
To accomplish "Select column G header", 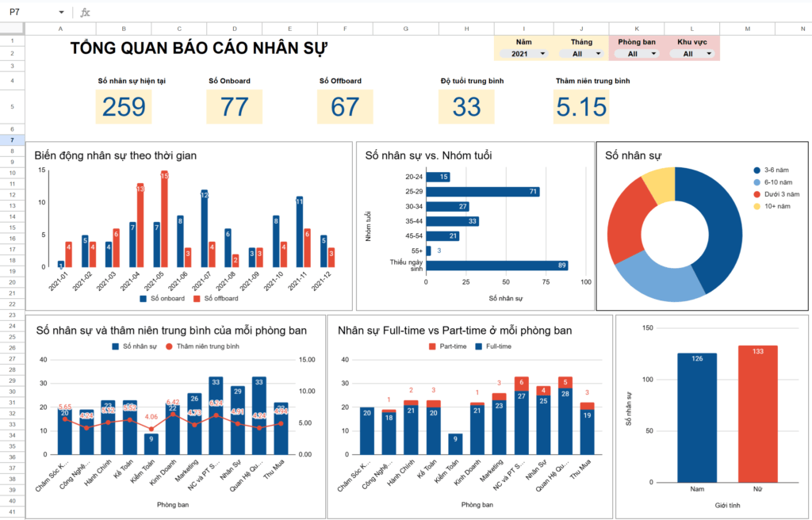I will click(x=405, y=29).
